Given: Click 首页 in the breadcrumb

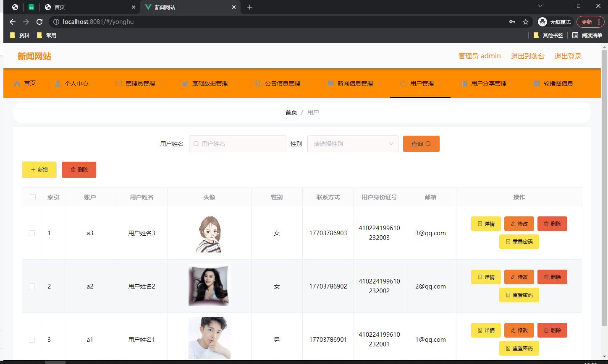Looking at the screenshot, I should tap(291, 112).
